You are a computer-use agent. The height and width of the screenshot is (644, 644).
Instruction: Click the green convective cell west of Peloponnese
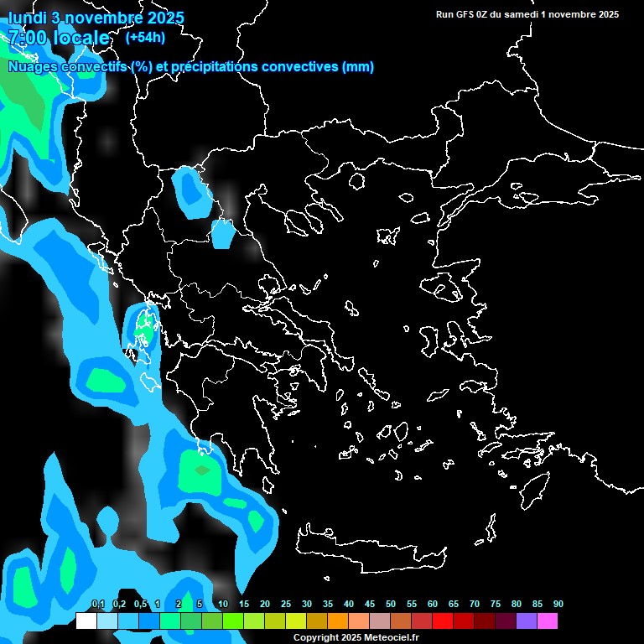pyautogui.click(x=200, y=471)
